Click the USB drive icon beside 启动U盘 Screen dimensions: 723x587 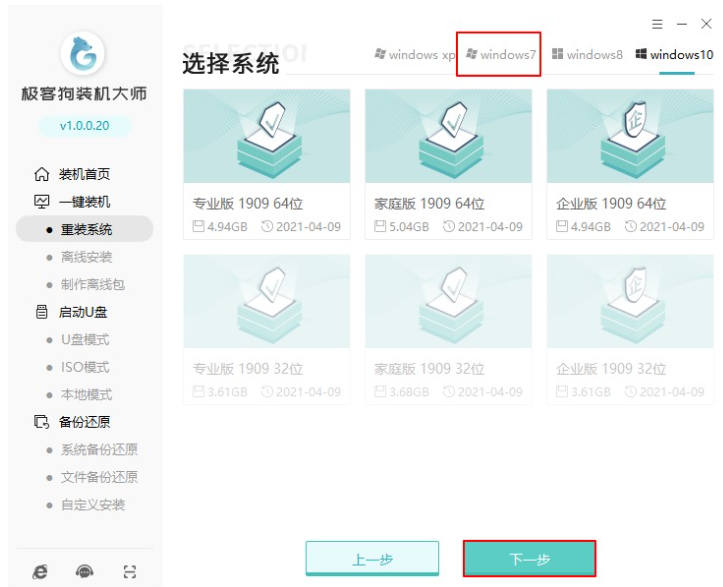(x=41, y=312)
